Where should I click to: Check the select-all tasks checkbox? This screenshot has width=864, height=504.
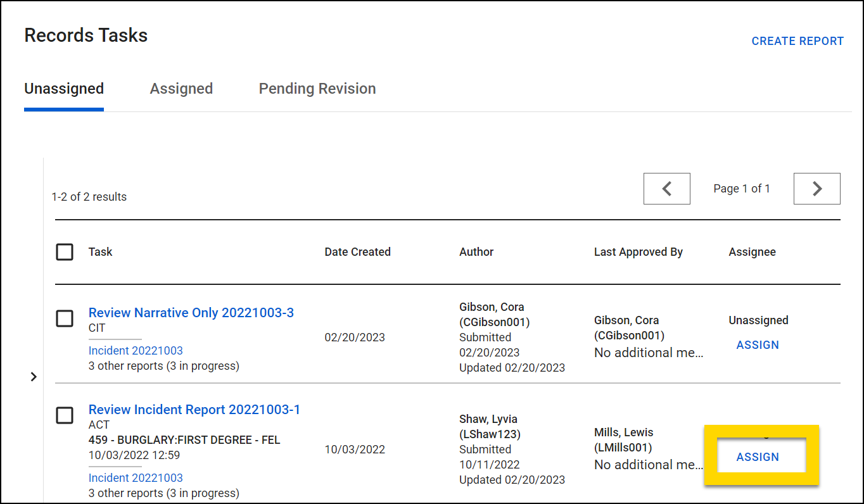click(x=64, y=251)
